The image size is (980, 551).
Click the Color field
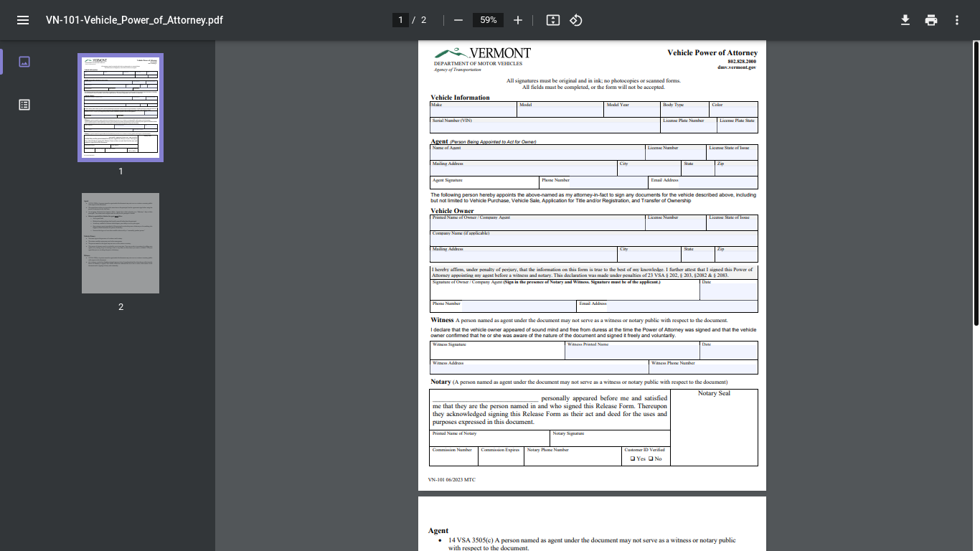tap(734, 110)
